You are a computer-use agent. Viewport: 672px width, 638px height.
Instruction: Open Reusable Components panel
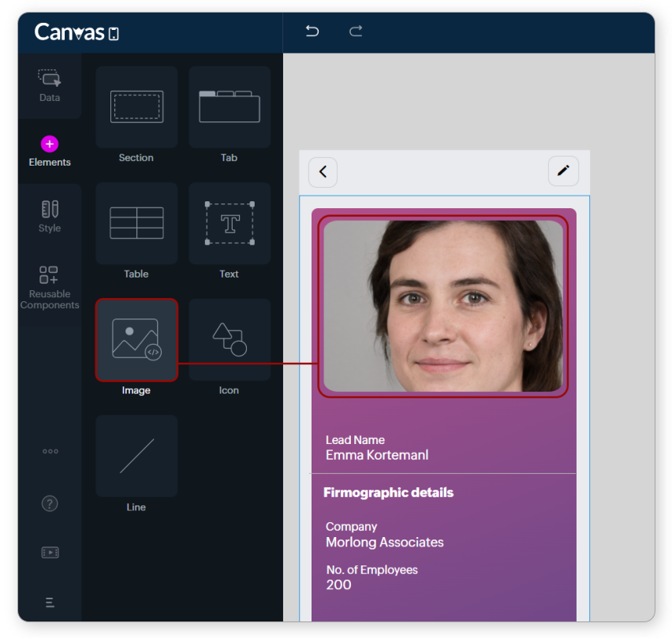50,286
